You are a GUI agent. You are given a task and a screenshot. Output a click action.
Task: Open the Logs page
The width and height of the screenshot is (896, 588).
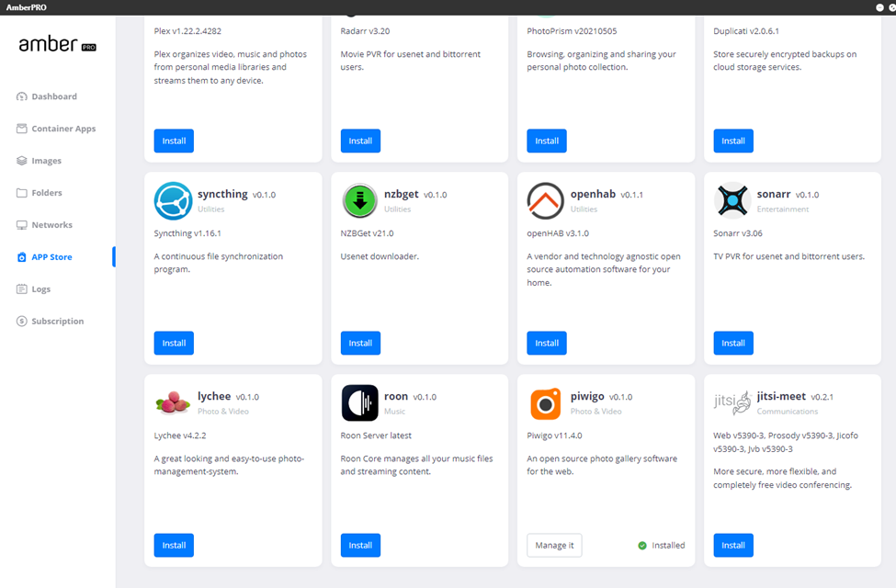(x=41, y=289)
